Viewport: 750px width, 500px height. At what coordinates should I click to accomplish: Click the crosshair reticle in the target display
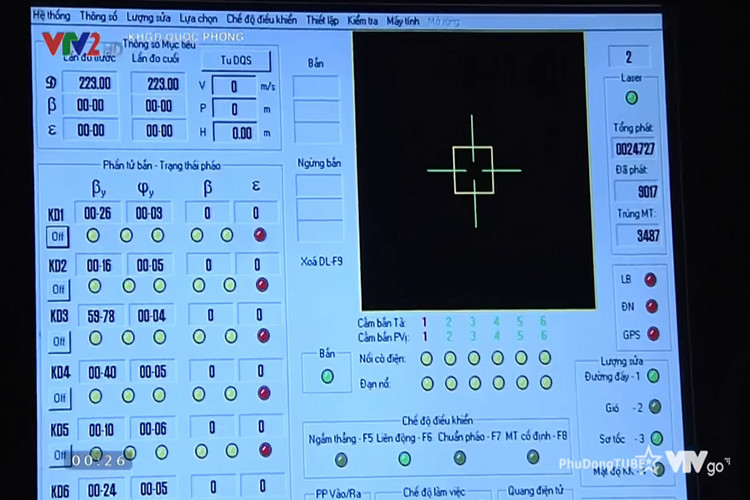tap(473, 169)
